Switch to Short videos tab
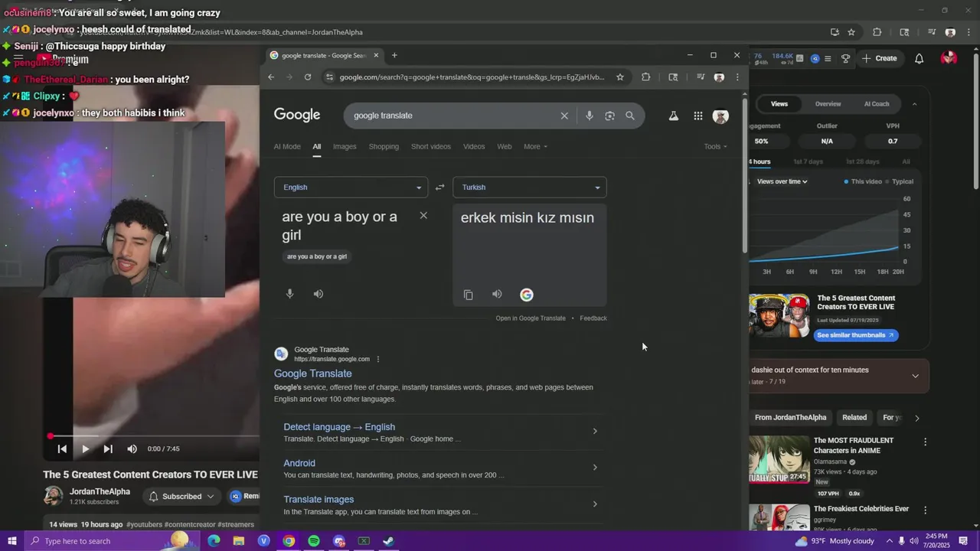The width and height of the screenshot is (980, 551). point(431,146)
